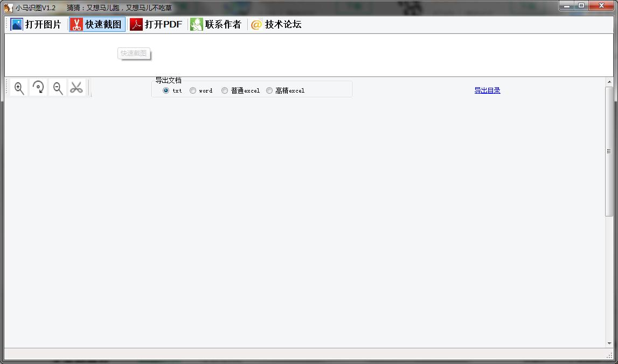Click the scrollbar up arrow
This screenshot has height=364, width=618.
click(x=609, y=82)
